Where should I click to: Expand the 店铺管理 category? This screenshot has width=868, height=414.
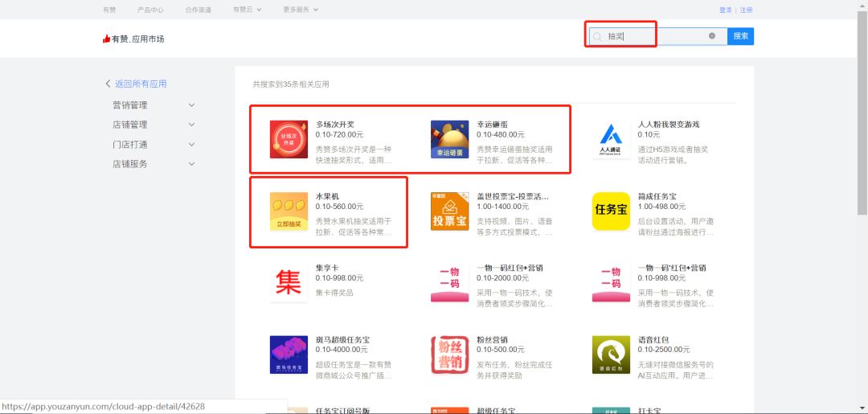(x=191, y=125)
